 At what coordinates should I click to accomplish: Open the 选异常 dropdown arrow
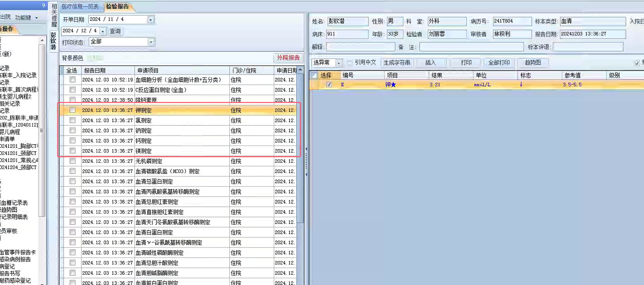click(x=338, y=63)
